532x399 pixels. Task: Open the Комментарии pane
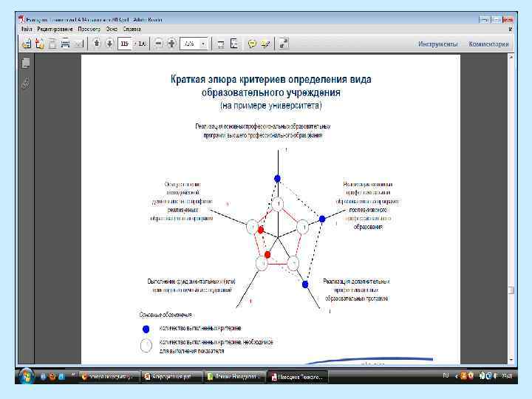(488, 44)
